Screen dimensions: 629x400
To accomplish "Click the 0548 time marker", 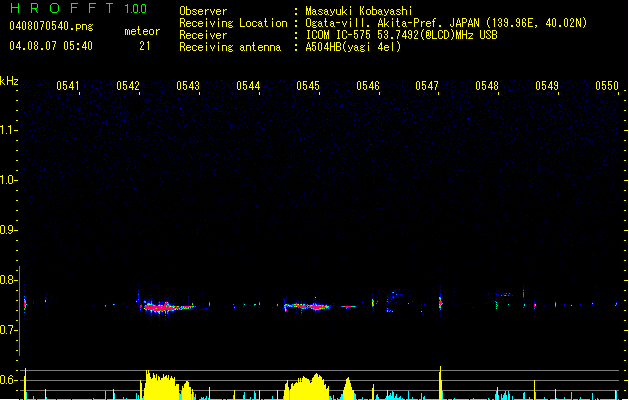I will pos(487,85).
